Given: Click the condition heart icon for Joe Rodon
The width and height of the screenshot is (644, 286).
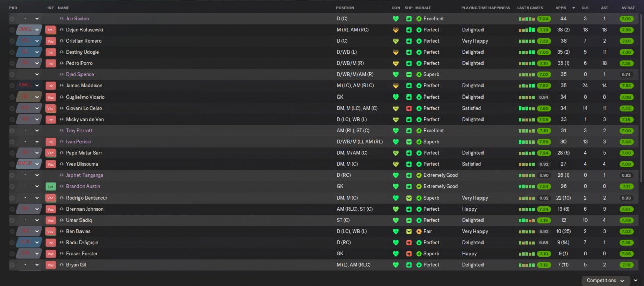Looking at the screenshot, I should [396, 19].
